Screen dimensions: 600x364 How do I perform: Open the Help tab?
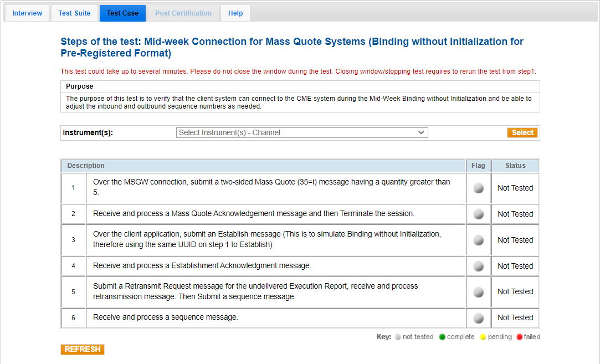click(235, 13)
